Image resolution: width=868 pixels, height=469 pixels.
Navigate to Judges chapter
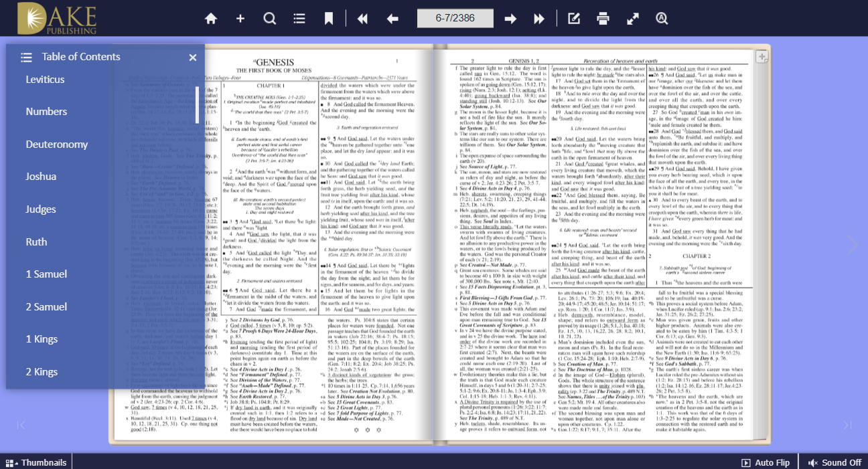(x=41, y=209)
